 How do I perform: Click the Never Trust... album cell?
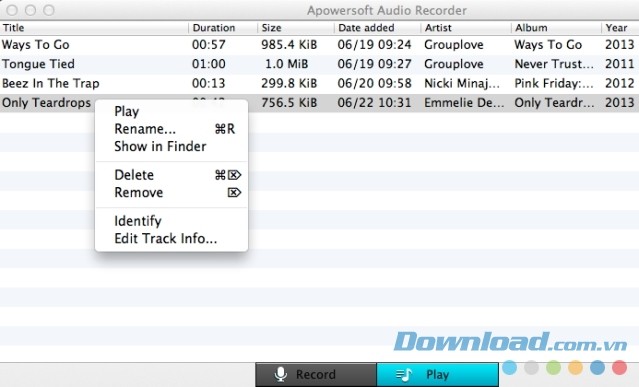tap(554, 64)
